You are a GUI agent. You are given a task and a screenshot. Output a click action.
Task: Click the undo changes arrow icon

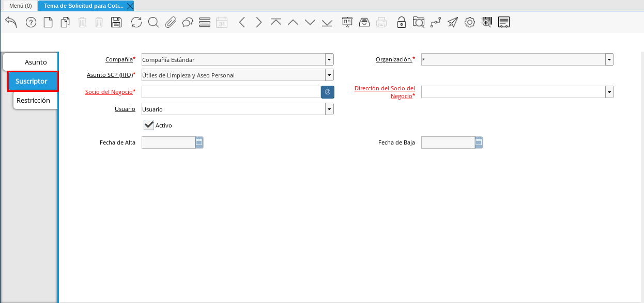point(11,22)
